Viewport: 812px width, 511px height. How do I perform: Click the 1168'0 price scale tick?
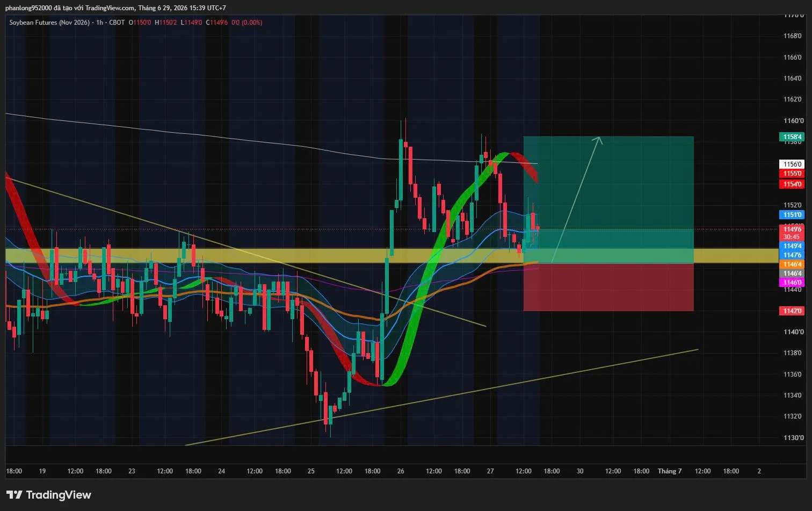[x=793, y=36]
